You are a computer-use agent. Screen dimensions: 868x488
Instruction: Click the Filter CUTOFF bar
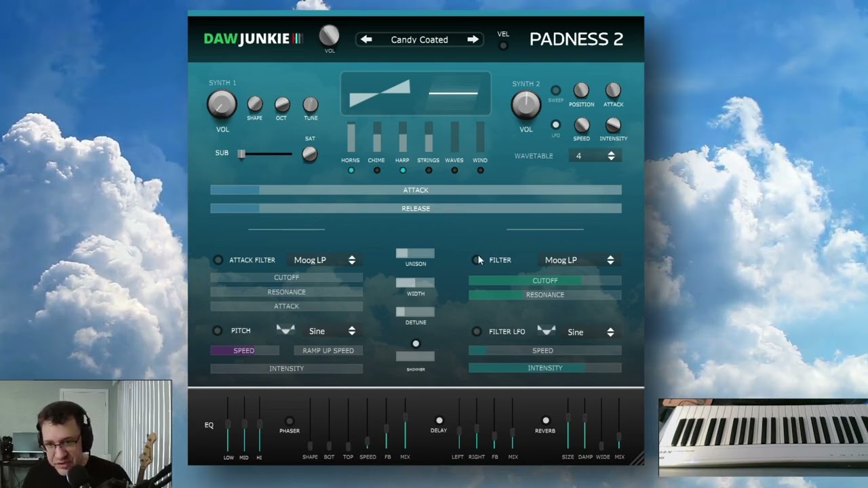click(x=545, y=281)
